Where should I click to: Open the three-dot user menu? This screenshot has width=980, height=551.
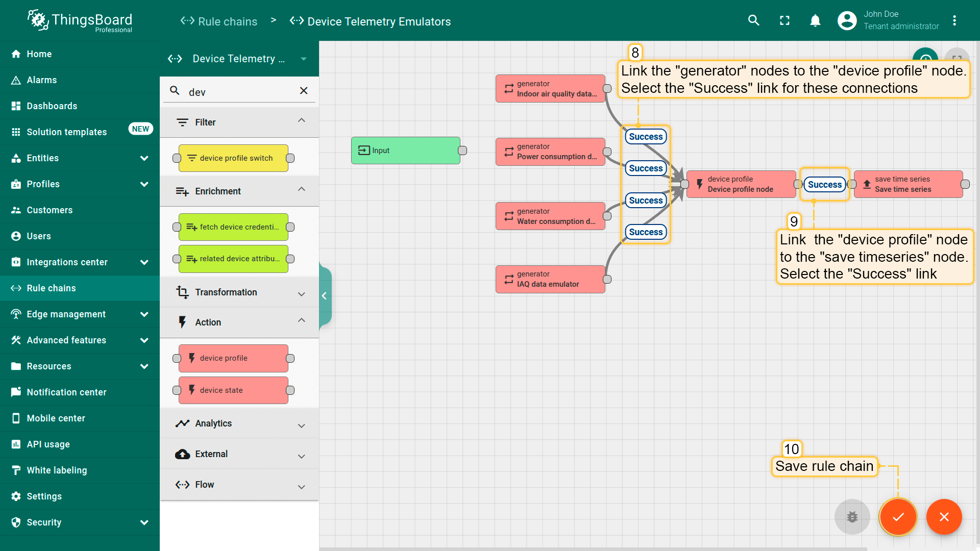pyautogui.click(x=954, y=20)
